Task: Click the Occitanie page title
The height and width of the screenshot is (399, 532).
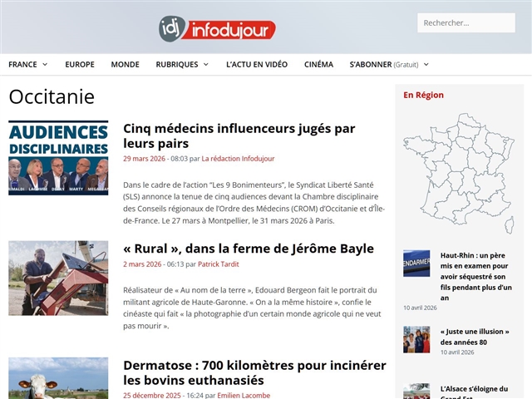Action: tap(52, 96)
